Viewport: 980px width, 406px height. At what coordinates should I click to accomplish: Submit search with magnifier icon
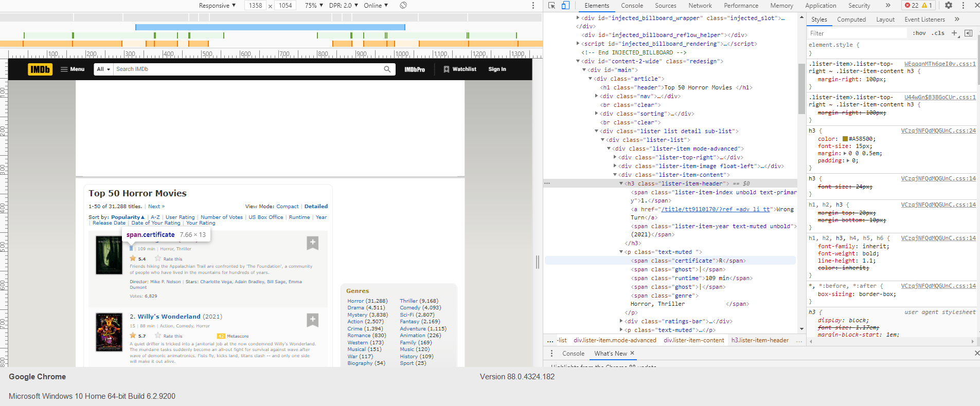coord(387,69)
